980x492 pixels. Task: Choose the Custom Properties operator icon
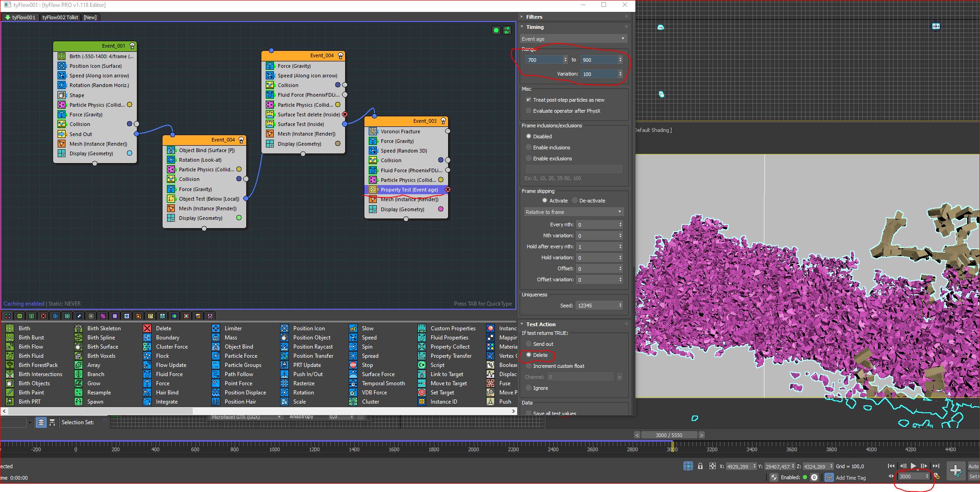coord(422,328)
